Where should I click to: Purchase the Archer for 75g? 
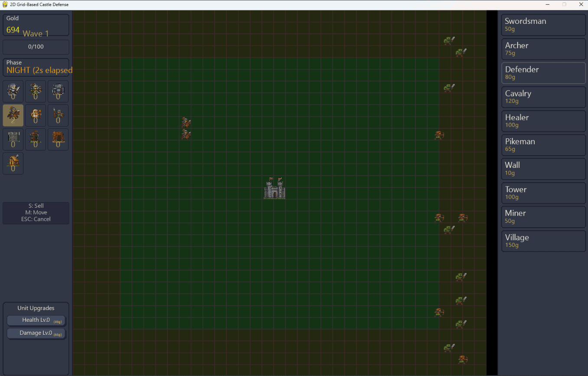(543, 49)
